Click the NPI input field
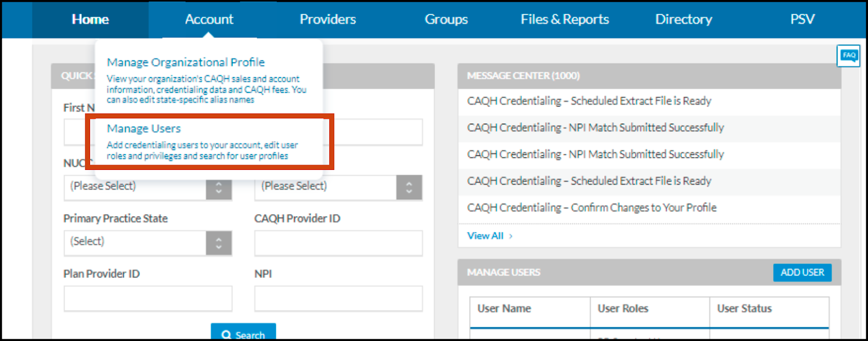This screenshot has width=868, height=341. pos(339,299)
